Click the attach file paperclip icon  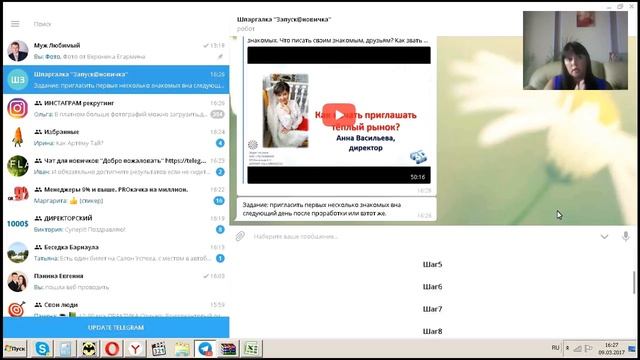point(240,236)
